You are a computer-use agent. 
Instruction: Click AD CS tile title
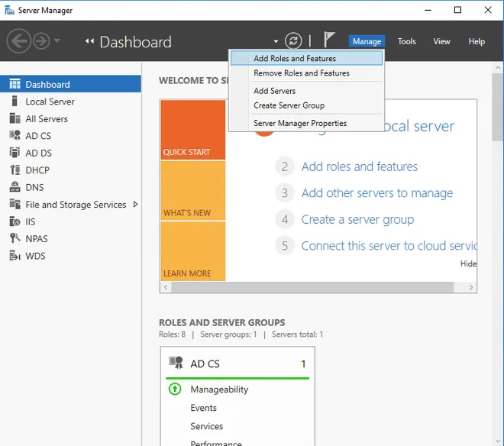pos(205,364)
